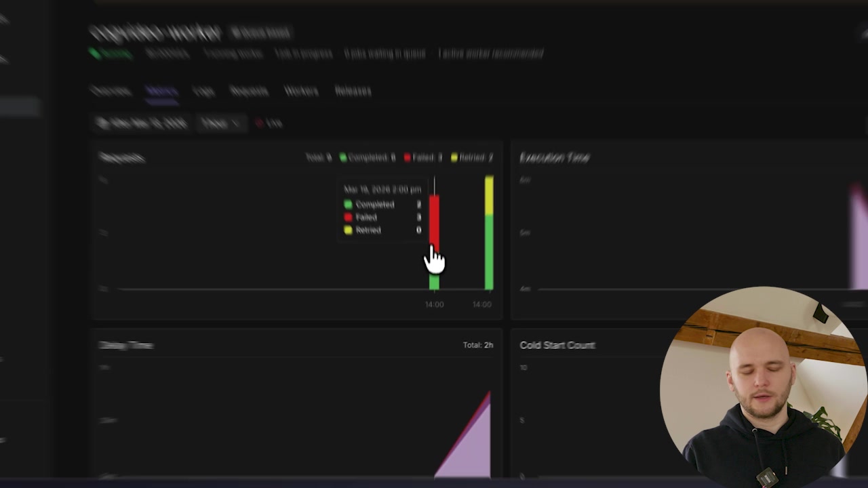Screen dimensions: 868x488
Task: Switch to the Logs tab
Action: 203,91
